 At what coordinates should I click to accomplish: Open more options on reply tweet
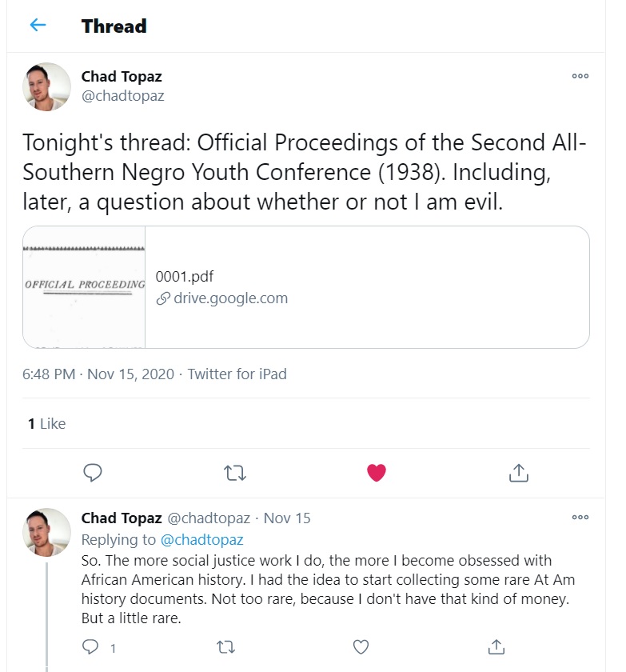(x=580, y=518)
